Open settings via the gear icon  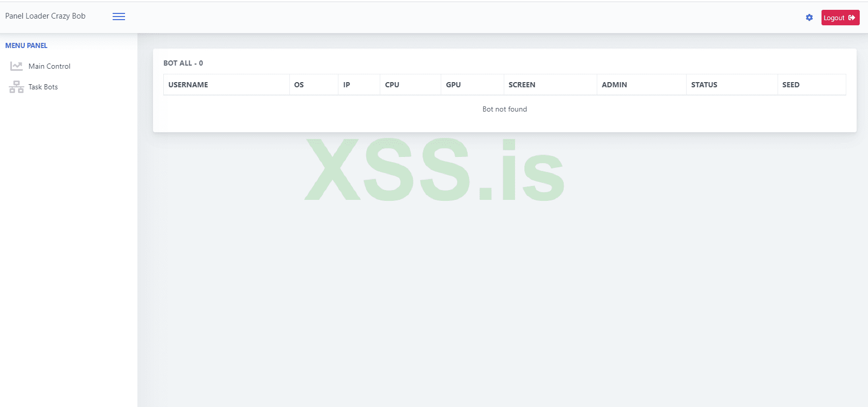coord(809,18)
